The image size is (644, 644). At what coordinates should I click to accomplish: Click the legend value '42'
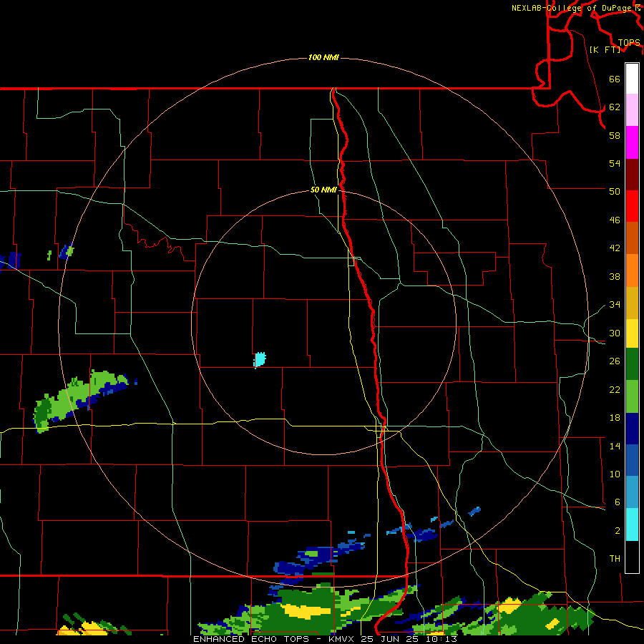615,248
